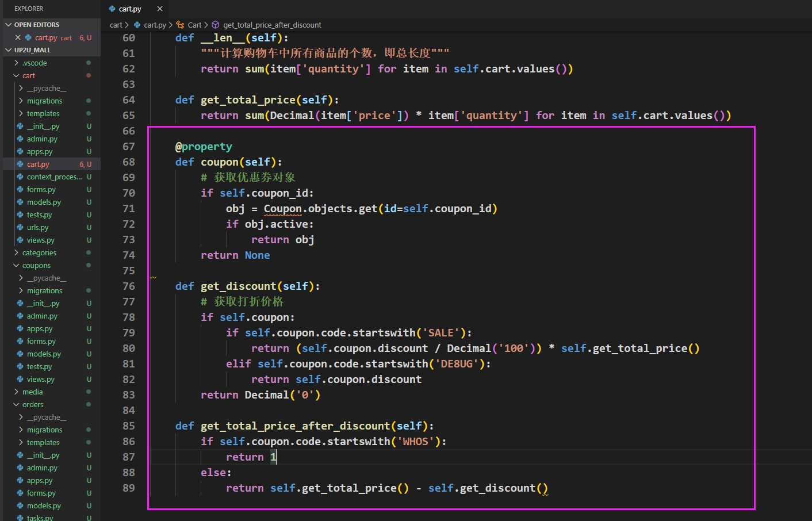Click Python icon of cart/urls.py
The height and width of the screenshot is (521, 812).
(21, 227)
